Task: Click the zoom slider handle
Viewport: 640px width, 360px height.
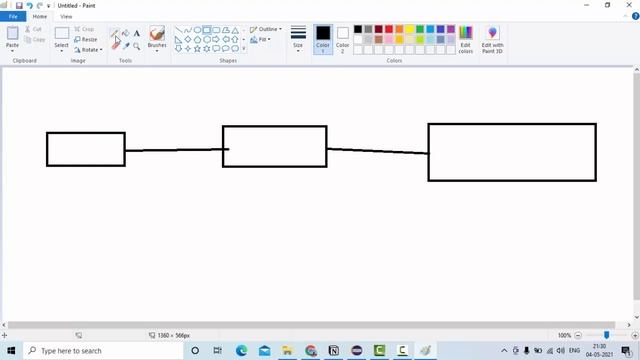Action: pos(607,335)
